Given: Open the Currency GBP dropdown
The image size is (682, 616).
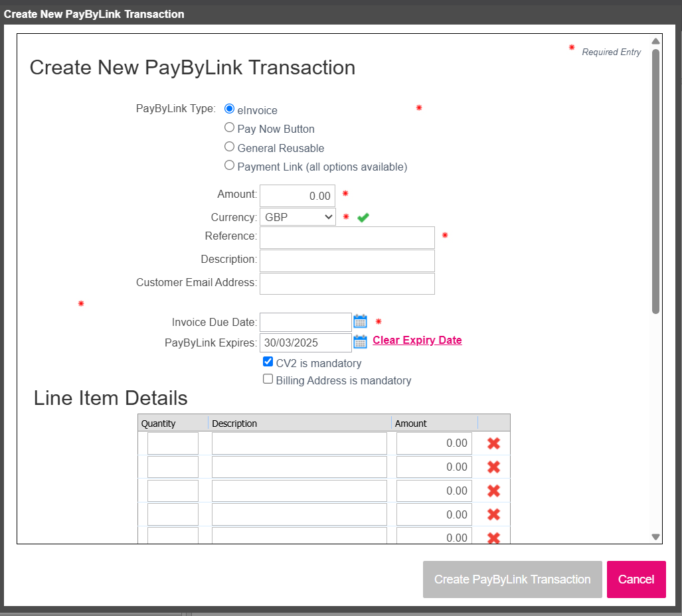Looking at the screenshot, I should tap(298, 216).
